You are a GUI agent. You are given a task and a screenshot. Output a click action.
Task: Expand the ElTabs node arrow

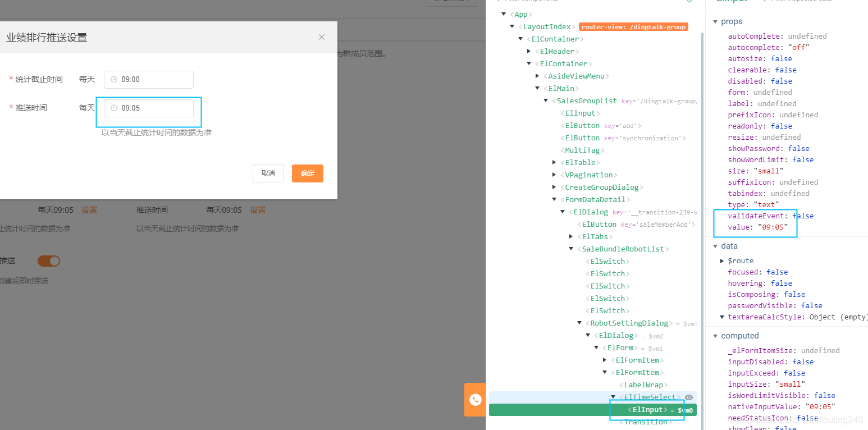click(x=571, y=237)
